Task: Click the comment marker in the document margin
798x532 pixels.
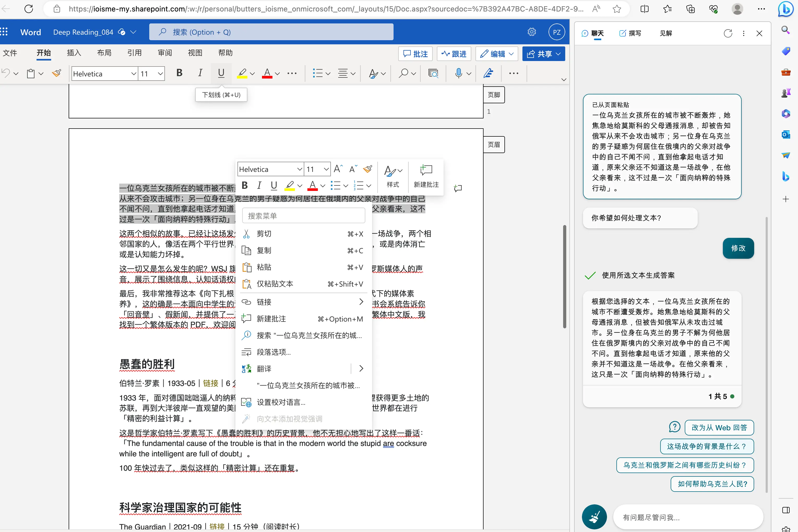Action: tap(458, 188)
